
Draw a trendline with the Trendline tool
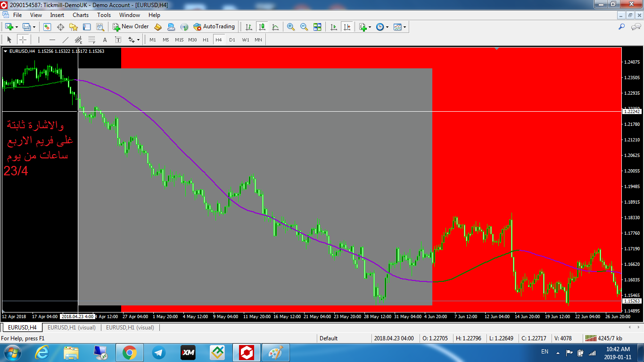(x=66, y=40)
